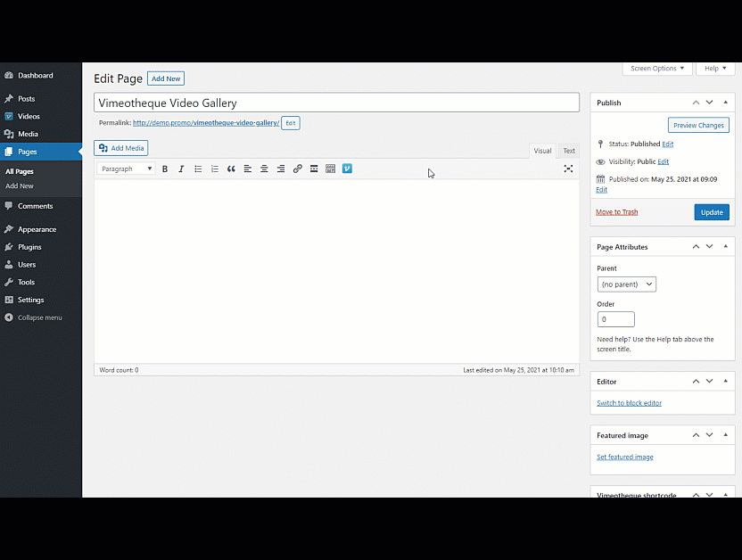Switch to the Text editor tab
Screen dimensions: 742x560
(x=569, y=151)
